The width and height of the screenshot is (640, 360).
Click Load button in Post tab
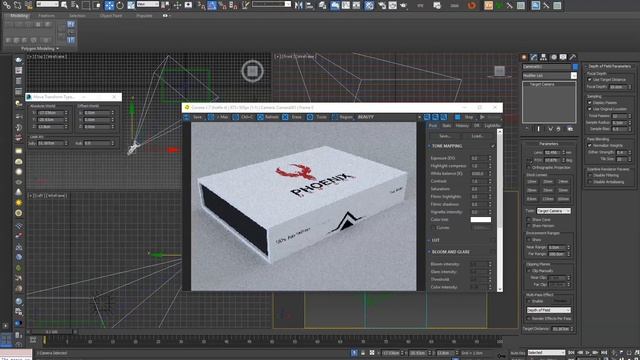[478, 136]
